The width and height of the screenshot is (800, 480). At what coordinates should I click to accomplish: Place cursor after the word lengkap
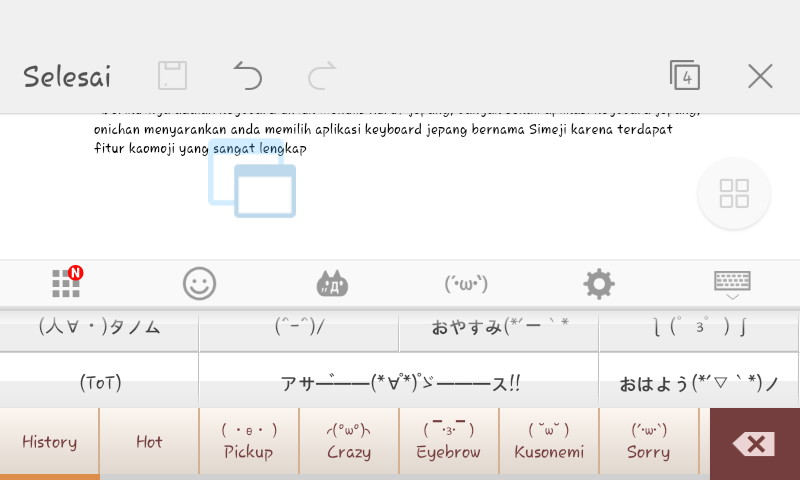(308, 148)
